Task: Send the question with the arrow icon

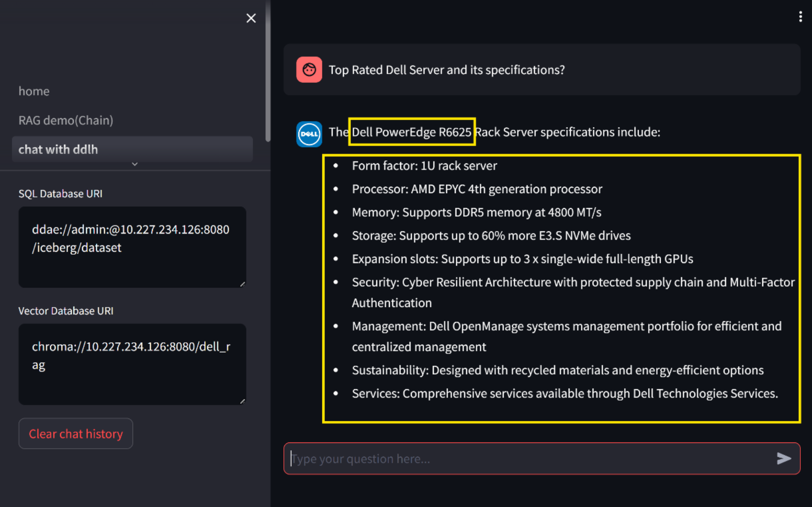Action: (784, 458)
